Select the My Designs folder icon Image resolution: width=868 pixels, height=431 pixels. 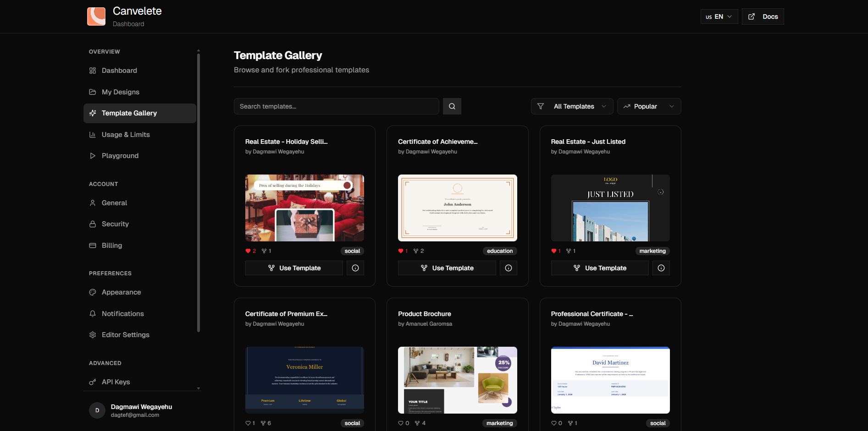(x=93, y=92)
